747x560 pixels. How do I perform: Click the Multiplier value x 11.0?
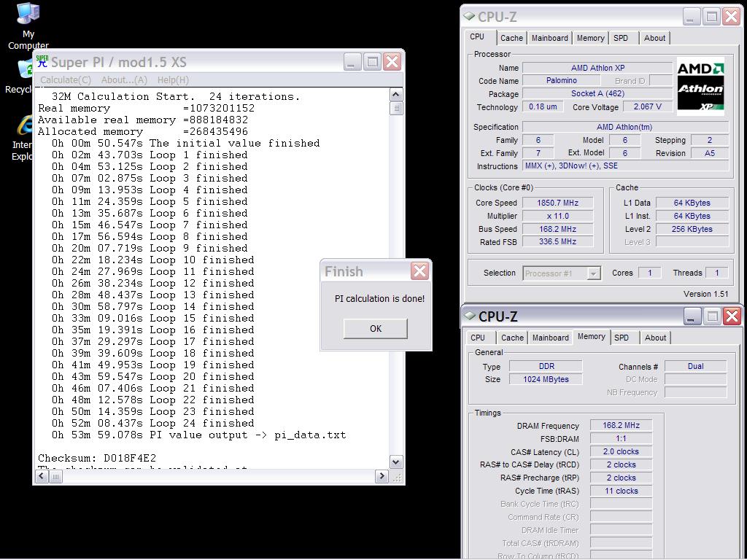(x=557, y=216)
